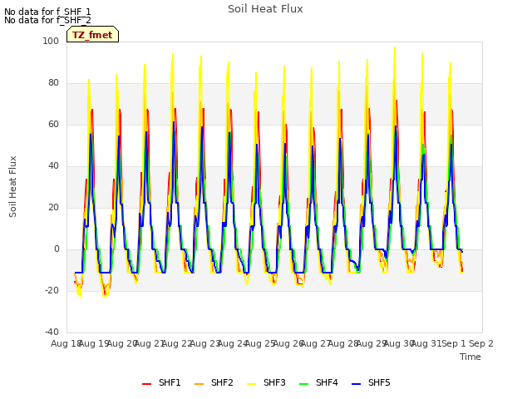
Task: Click the 100 y-axis tick label
Action: [51, 41]
